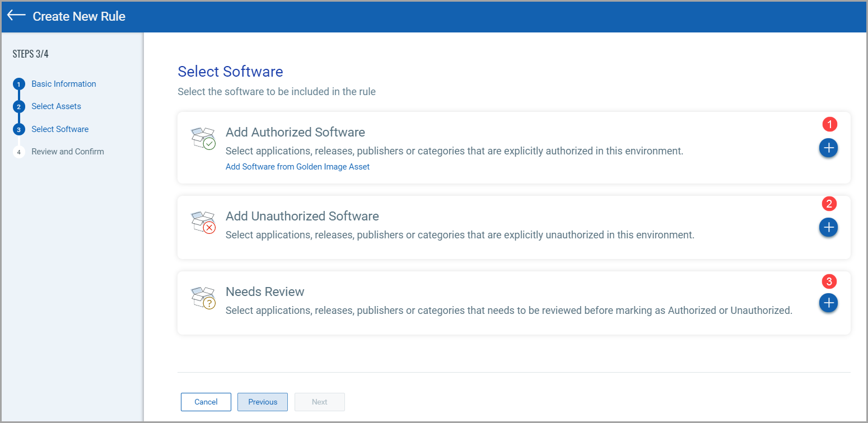Click the red badge showing 1 on Authorized Software
The width and height of the screenshot is (868, 423).
click(x=829, y=124)
